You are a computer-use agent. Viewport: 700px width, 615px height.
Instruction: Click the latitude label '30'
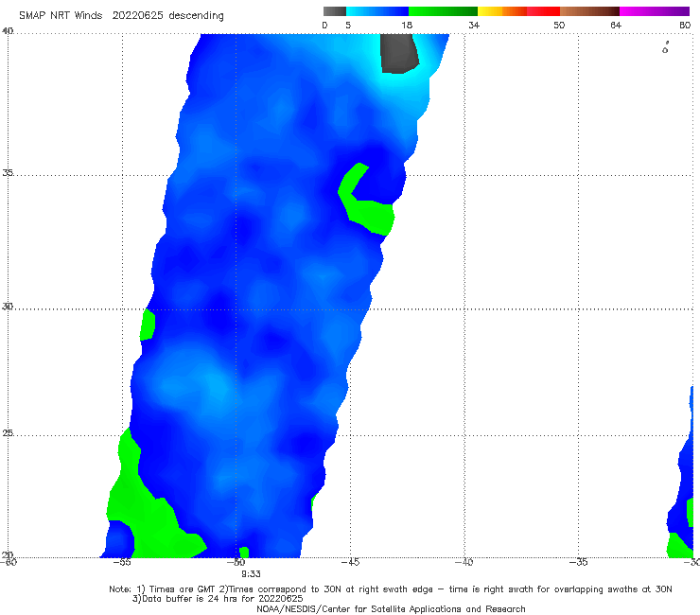8,307
